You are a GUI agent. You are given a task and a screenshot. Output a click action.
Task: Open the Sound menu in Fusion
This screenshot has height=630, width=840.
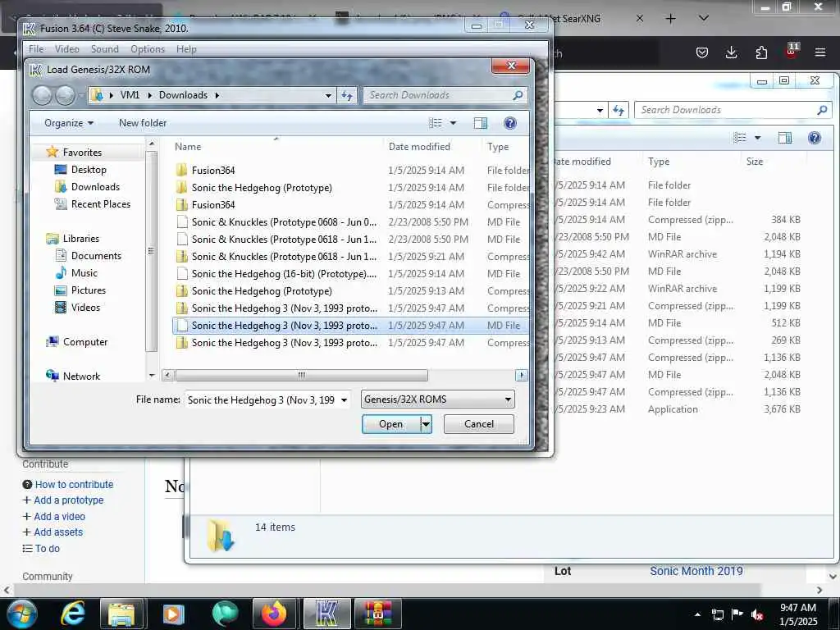pos(104,49)
